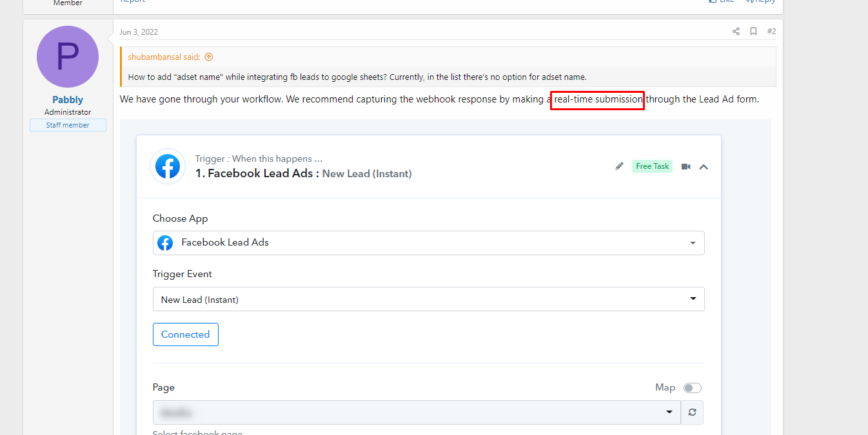The image size is (868, 435).
Task: Click the refresh icon beside Page field
Action: [692, 412]
